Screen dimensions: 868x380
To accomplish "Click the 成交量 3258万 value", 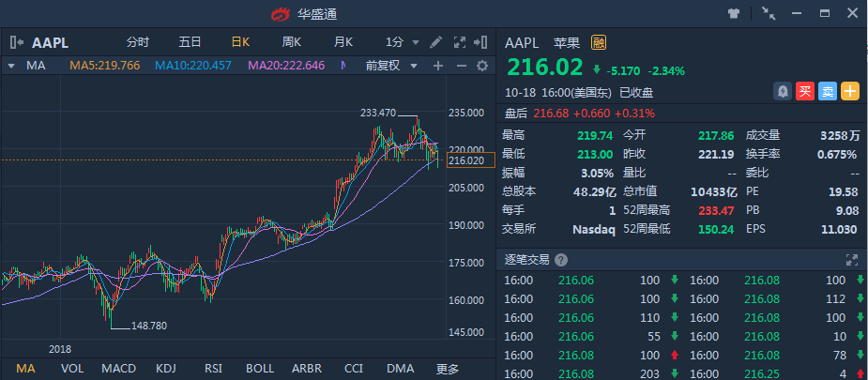I will (x=841, y=135).
